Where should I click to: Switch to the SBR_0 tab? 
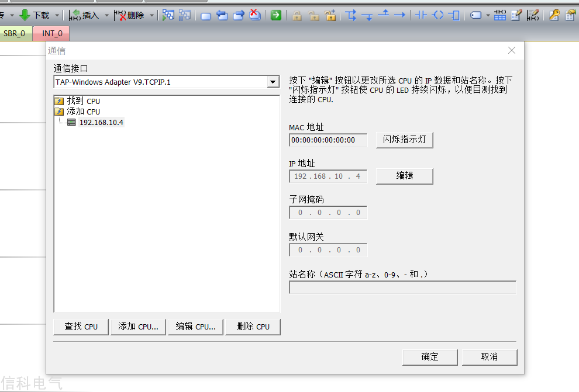pyautogui.click(x=15, y=33)
